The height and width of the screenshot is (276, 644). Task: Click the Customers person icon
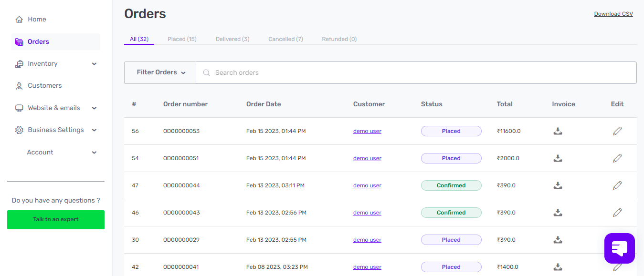(19, 86)
